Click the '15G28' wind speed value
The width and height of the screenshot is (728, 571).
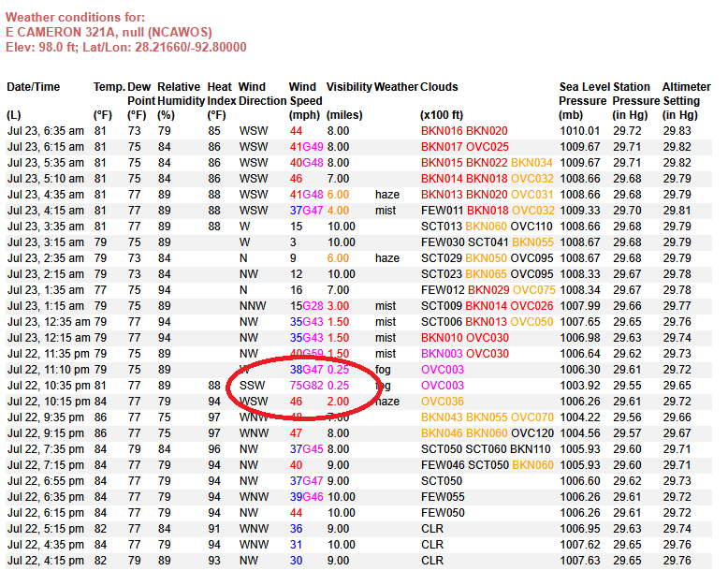pyautogui.click(x=306, y=306)
